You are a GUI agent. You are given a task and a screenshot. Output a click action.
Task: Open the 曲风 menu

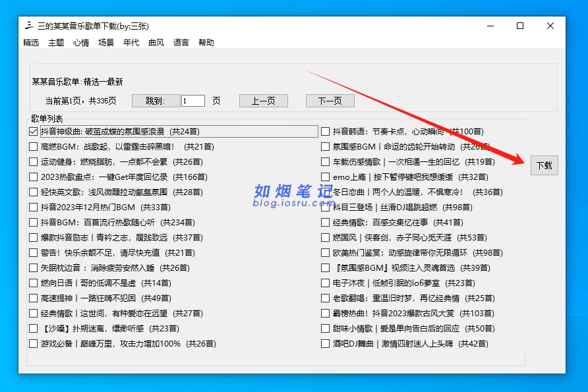pos(156,43)
